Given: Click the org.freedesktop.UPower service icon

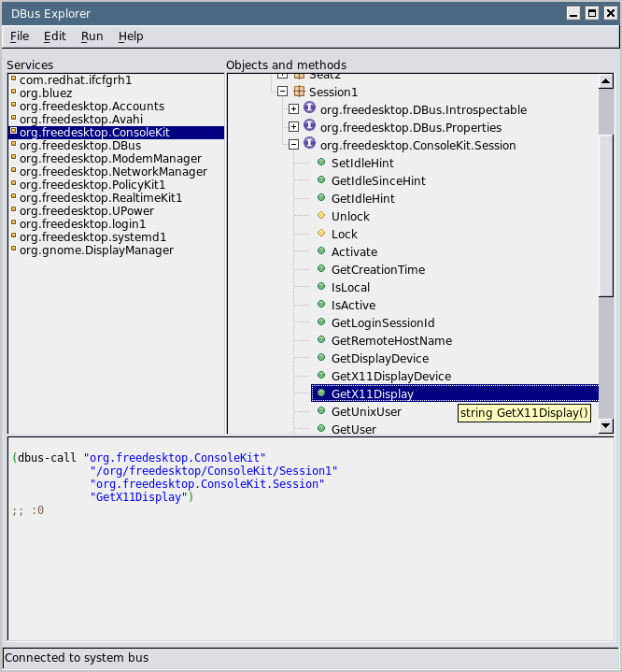Looking at the screenshot, I should click(x=14, y=209).
